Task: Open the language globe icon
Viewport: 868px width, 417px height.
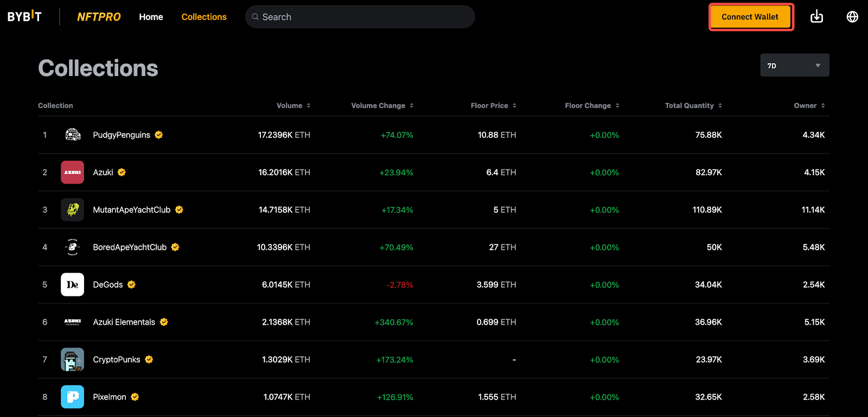Action: pos(852,17)
